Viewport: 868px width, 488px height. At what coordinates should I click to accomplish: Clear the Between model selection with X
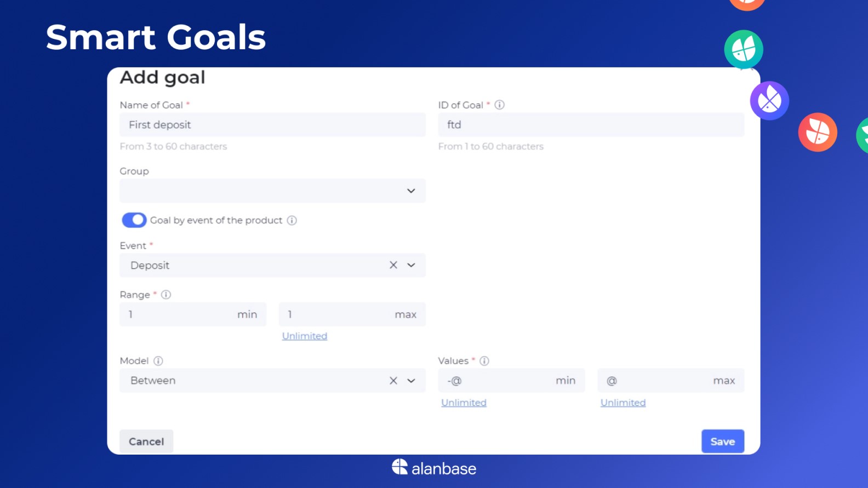point(393,381)
